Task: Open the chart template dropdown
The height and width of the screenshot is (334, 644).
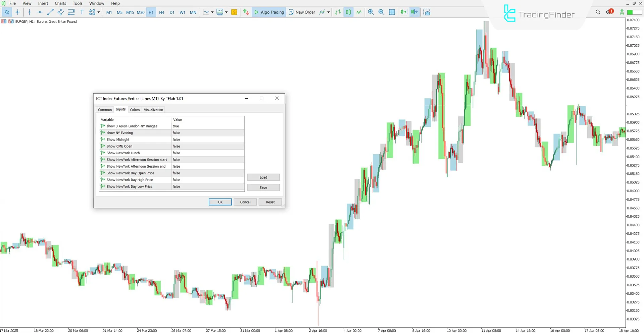Action: 227,12
